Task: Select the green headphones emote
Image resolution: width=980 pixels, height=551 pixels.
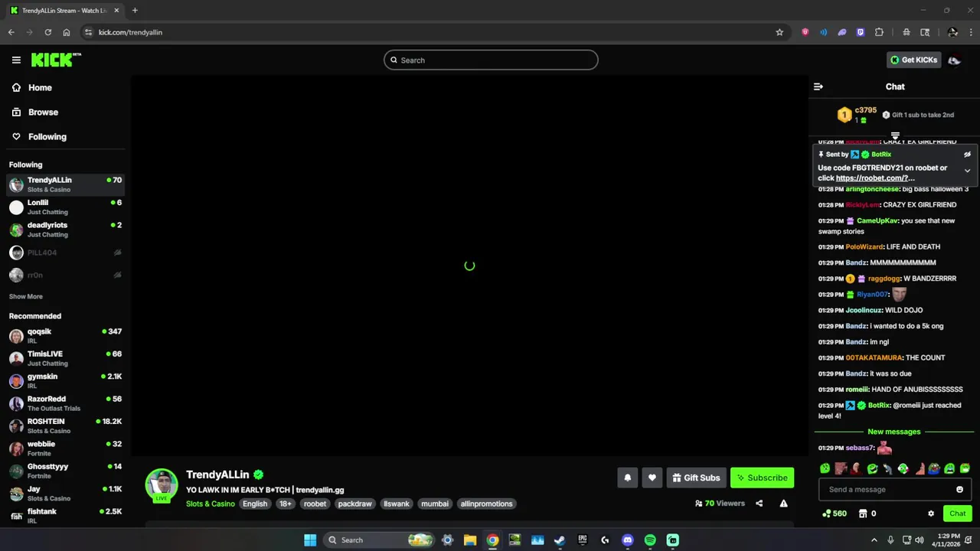Action: (x=903, y=468)
